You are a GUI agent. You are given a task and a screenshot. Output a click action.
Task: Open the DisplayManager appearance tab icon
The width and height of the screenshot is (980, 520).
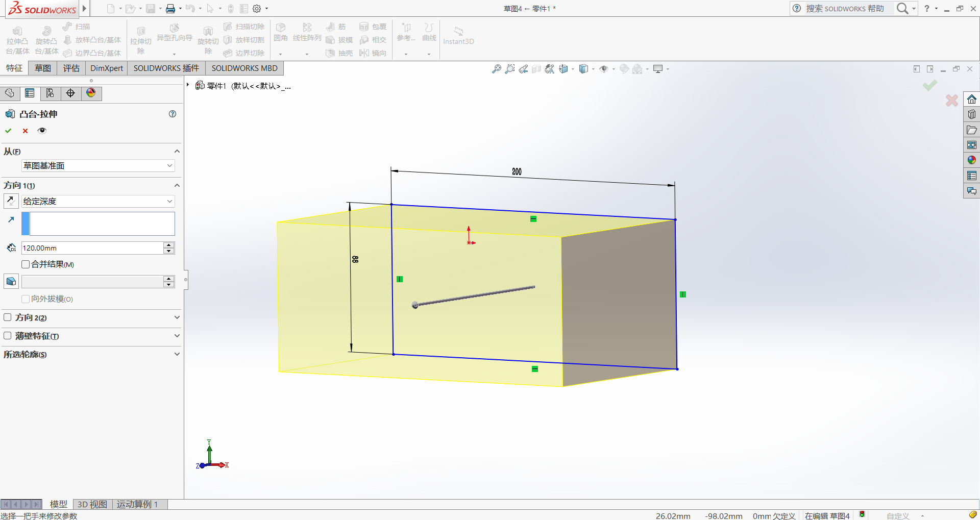[91, 93]
